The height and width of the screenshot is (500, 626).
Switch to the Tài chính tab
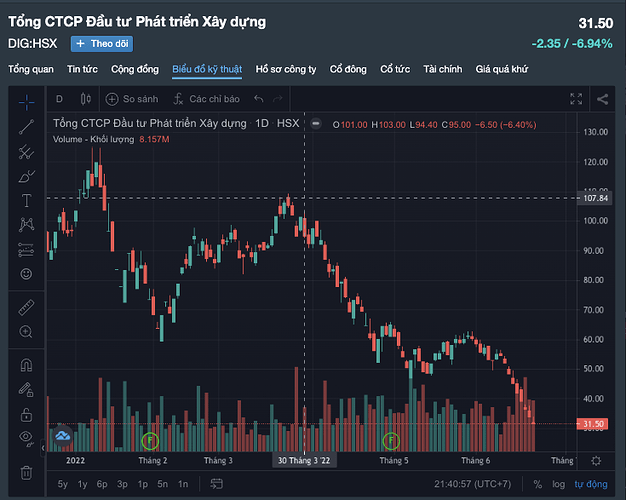click(x=442, y=69)
